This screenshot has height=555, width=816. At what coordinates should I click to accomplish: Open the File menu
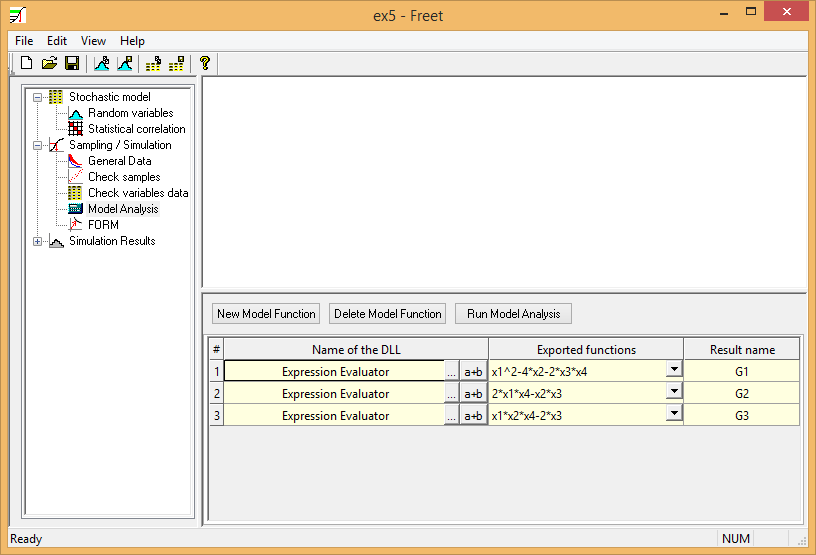24,41
